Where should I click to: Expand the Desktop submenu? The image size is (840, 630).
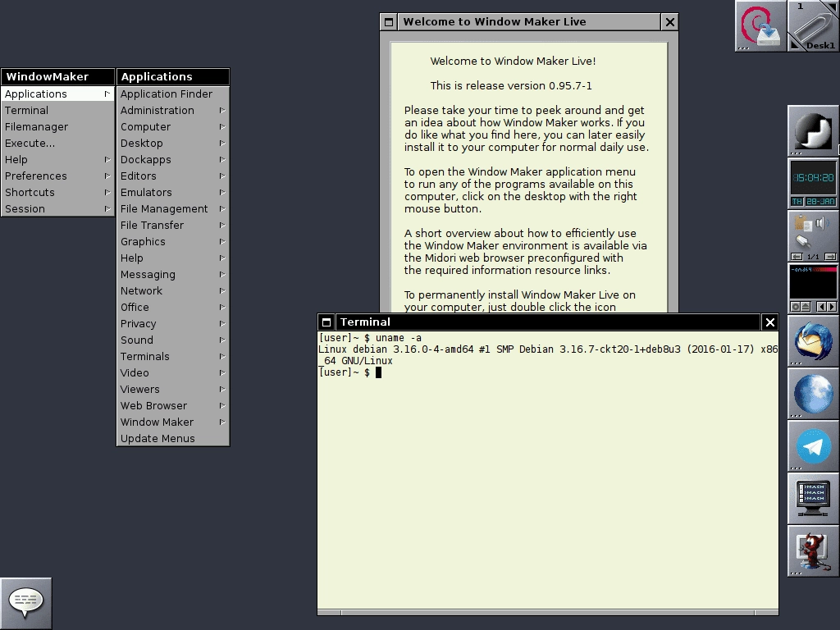tap(173, 143)
